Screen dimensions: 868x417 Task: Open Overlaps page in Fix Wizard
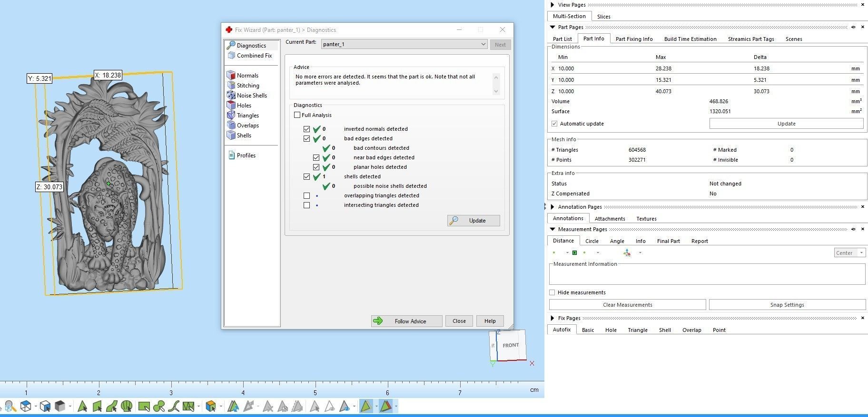pos(243,126)
